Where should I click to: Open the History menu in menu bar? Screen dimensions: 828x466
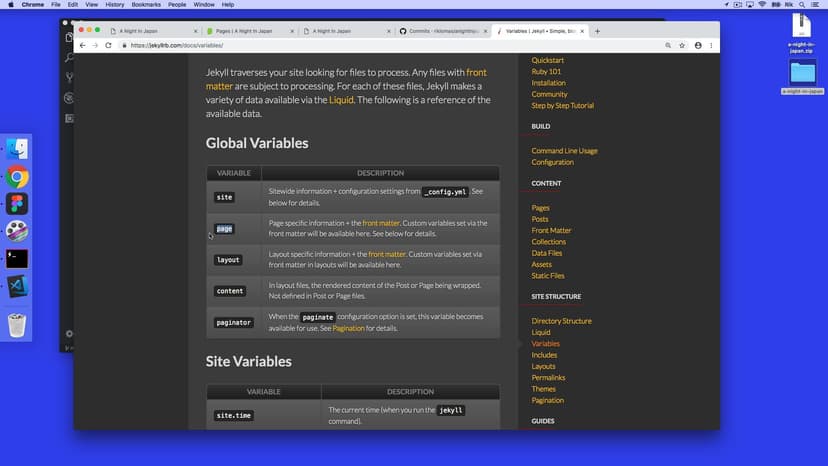[x=114, y=5]
